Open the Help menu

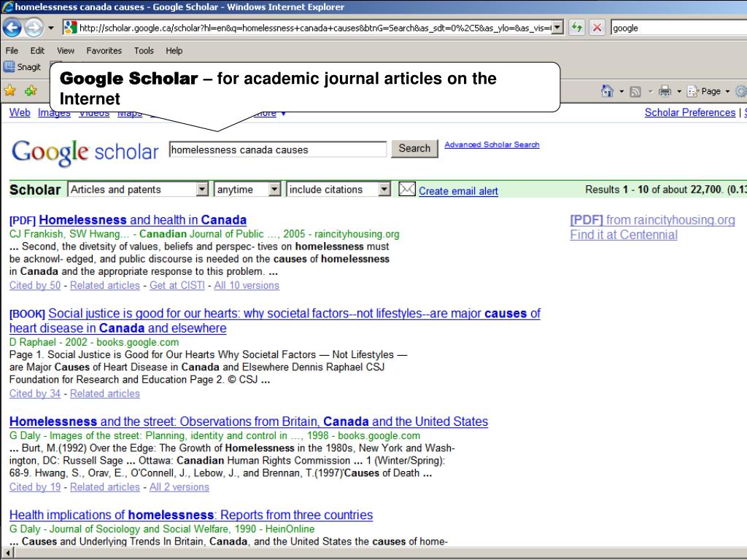(x=174, y=50)
